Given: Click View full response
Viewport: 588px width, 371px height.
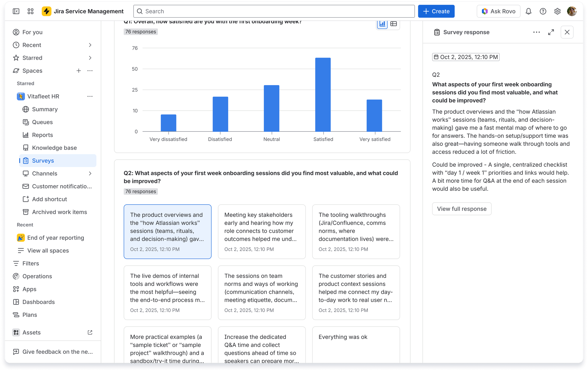Looking at the screenshot, I should click(x=461, y=209).
